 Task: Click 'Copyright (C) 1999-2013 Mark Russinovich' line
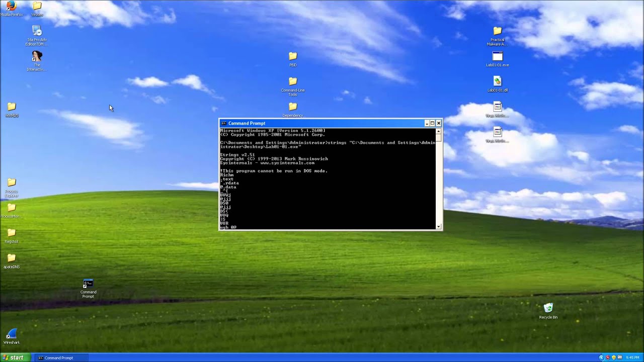(274, 159)
